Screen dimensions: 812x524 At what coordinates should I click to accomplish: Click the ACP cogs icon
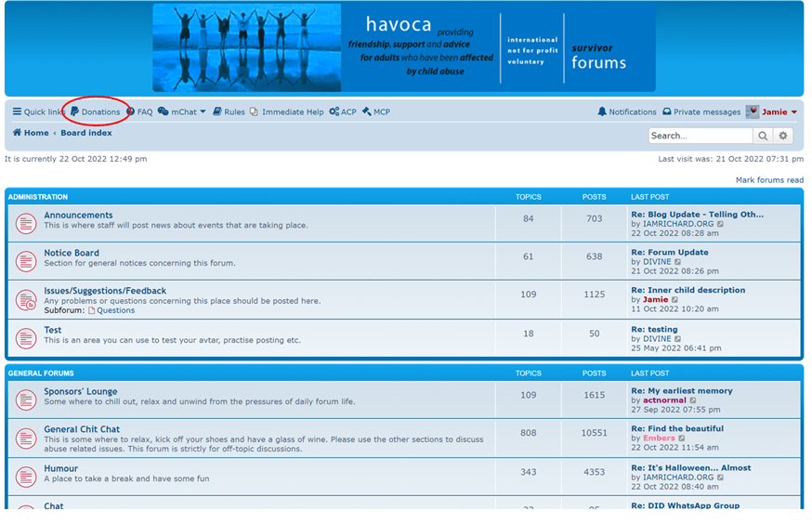(x=334, y=112)
